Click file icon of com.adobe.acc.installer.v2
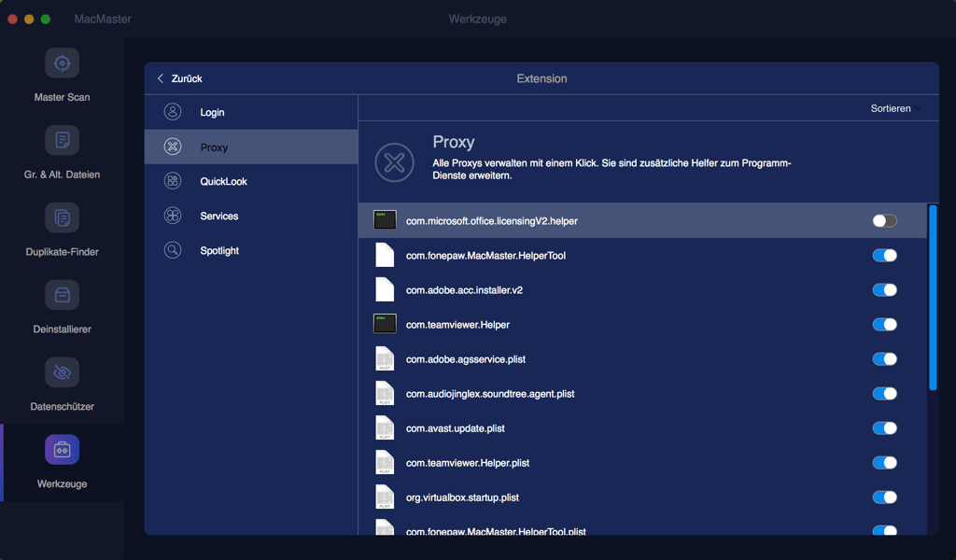The image size is (956, 560). point(385,289)
